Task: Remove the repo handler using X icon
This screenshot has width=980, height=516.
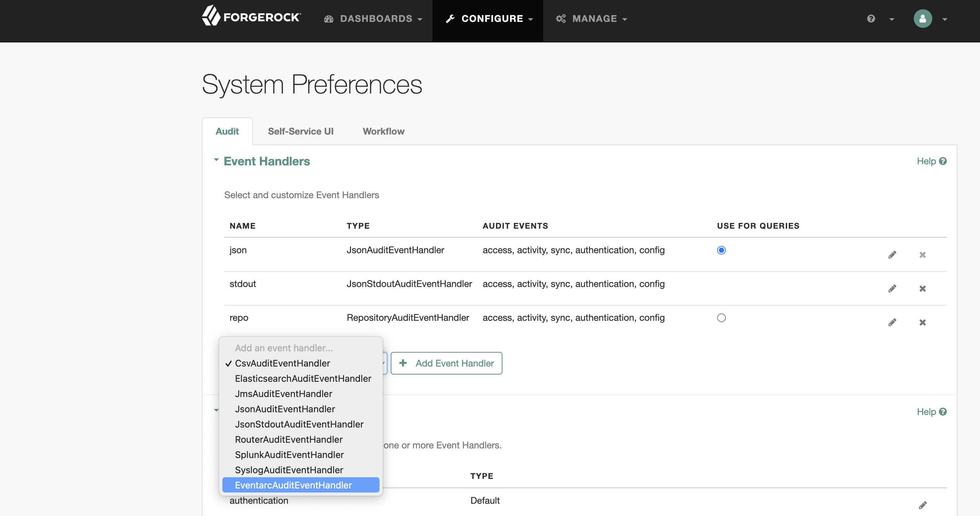Action: tap(922, 322)
